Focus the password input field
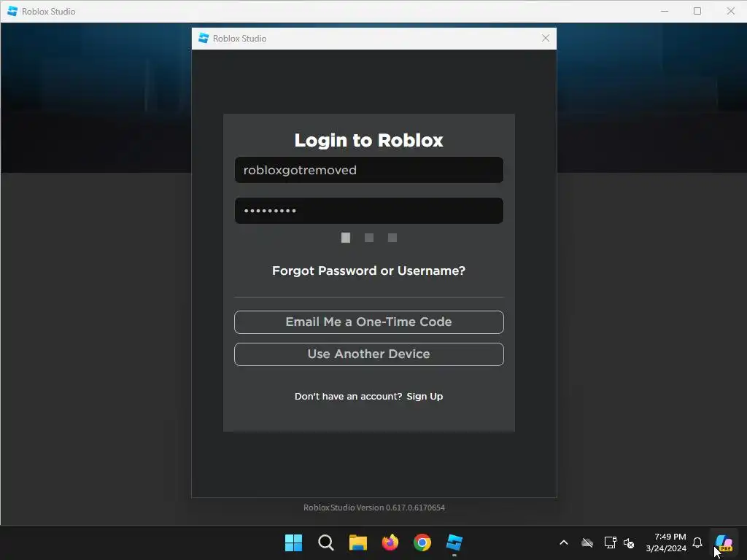The height and width of the screenshot is (560, 747). pos(368,211)
